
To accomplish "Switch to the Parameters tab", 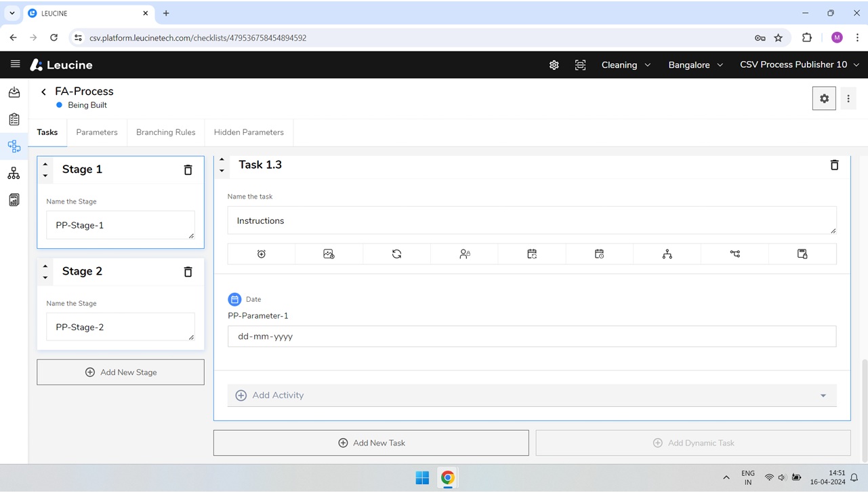I will coord(97,132).
